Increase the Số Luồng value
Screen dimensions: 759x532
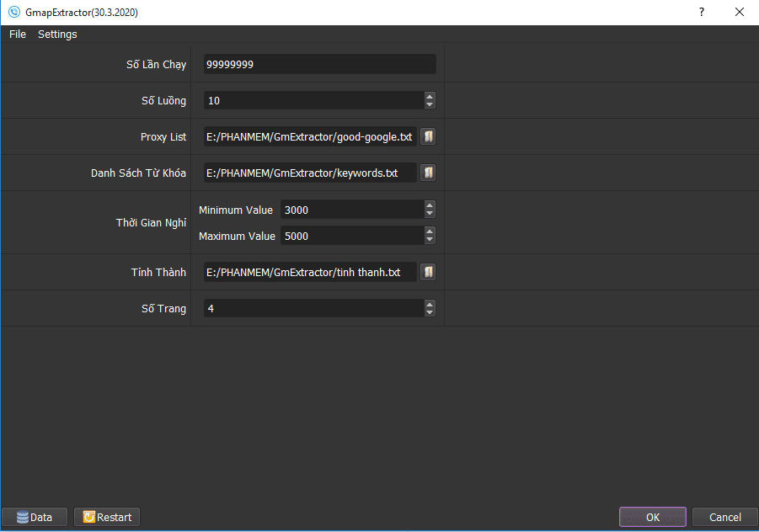coord(430,96)
